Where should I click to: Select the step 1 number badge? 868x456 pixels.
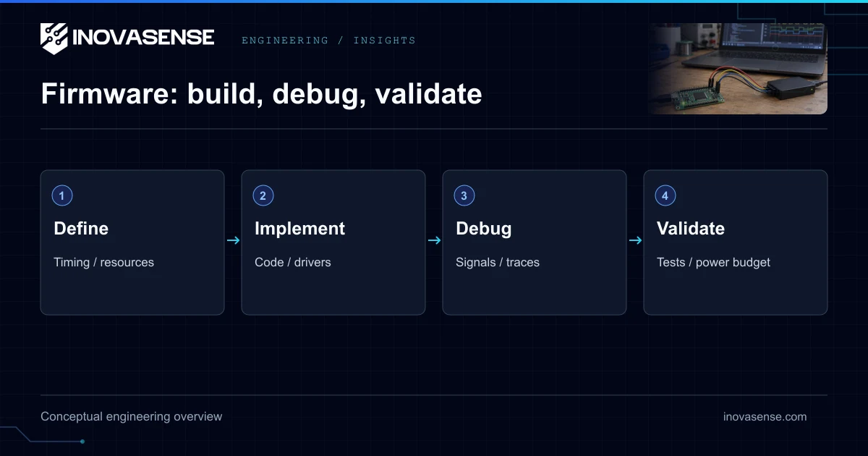(x=62, y=195)
